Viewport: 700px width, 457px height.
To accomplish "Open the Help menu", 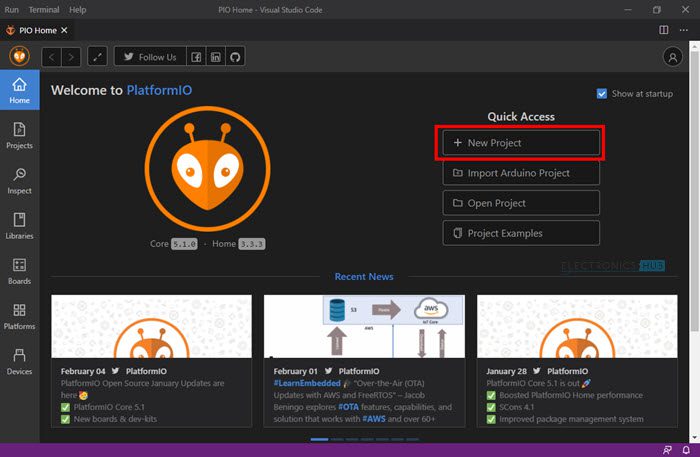I will click(77, 9).
